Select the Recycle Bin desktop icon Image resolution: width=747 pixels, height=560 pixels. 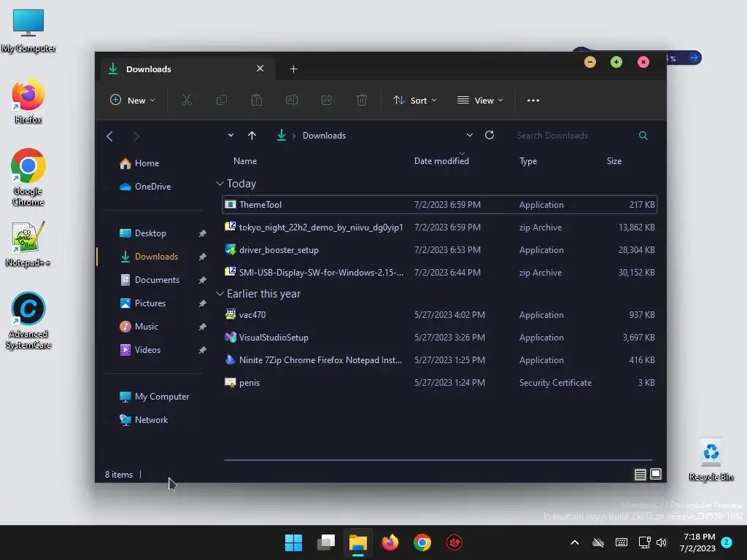coord(711,459)
